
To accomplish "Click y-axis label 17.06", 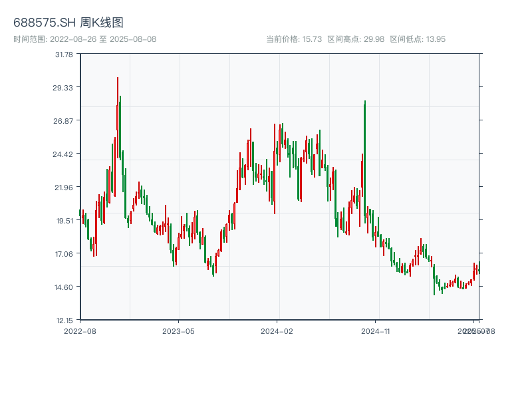I will [64, 254].
